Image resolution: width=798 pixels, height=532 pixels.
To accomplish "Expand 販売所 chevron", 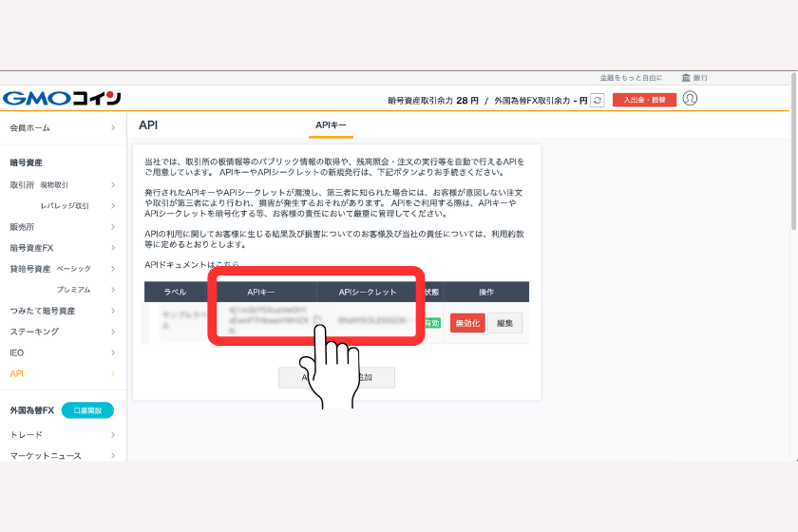I will [x=113, y=226].
